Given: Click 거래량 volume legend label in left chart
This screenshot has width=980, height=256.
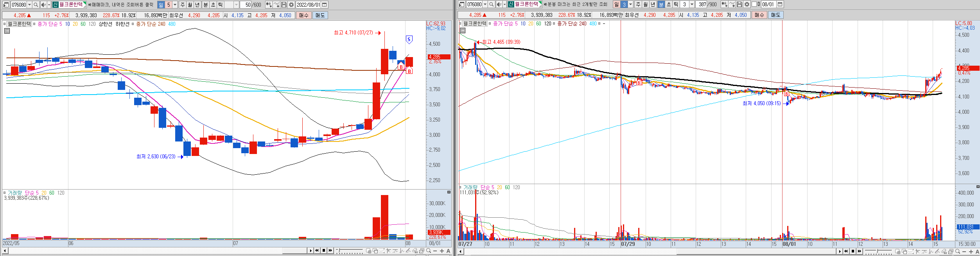Looking at the screenshot, I should tap(15, 193).
